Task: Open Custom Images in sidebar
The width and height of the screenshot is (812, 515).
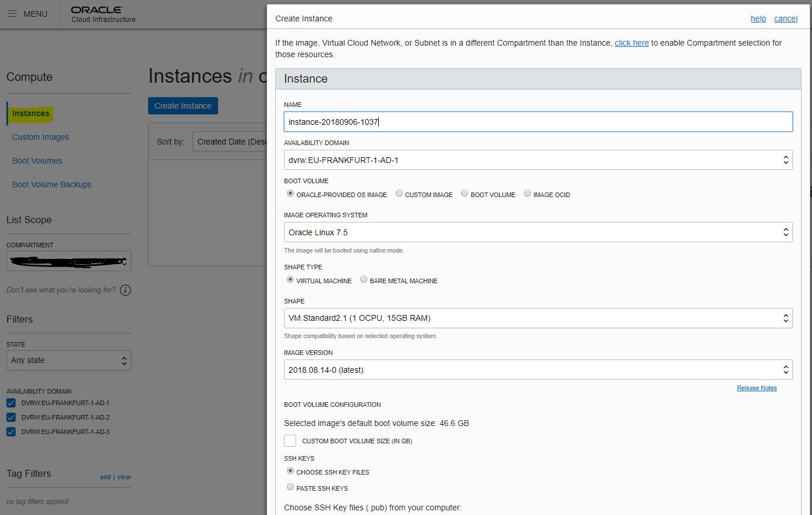Action: pyautogui.click(x=40, y=137)
